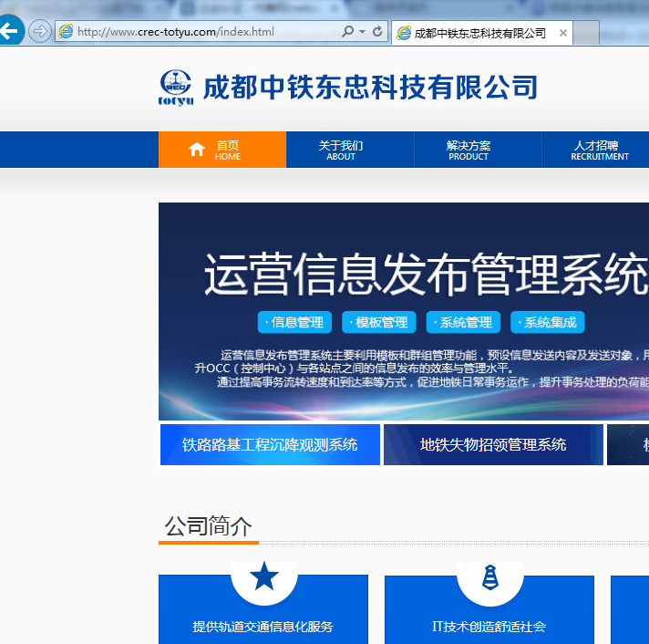Click the search magnifier in address bar
649x644 pixels.
347,31
